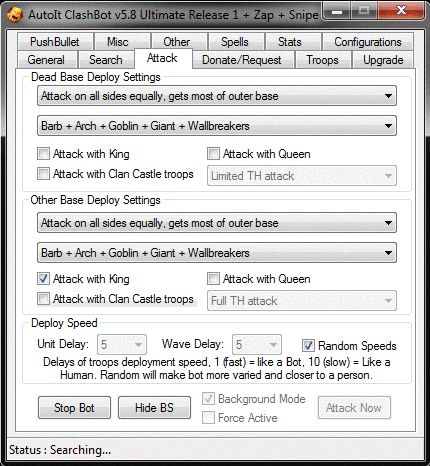Select the Spells tab
The image size is (430, 466).
pyautogui.click(x=235, y=42)
